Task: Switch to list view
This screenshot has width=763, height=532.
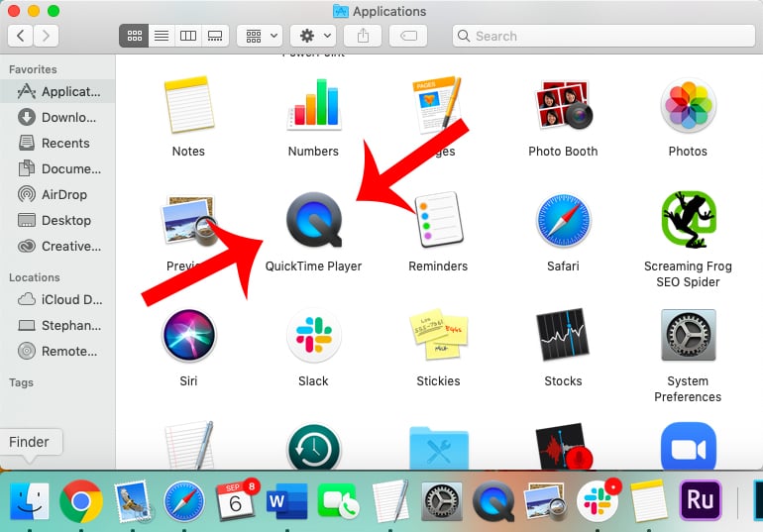Action: coord(162,36)
